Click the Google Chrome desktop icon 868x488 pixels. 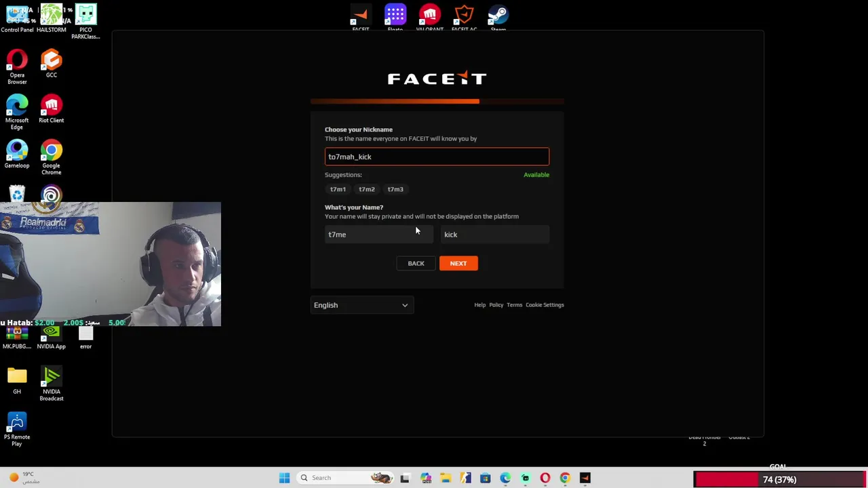[x=52, y=157]
